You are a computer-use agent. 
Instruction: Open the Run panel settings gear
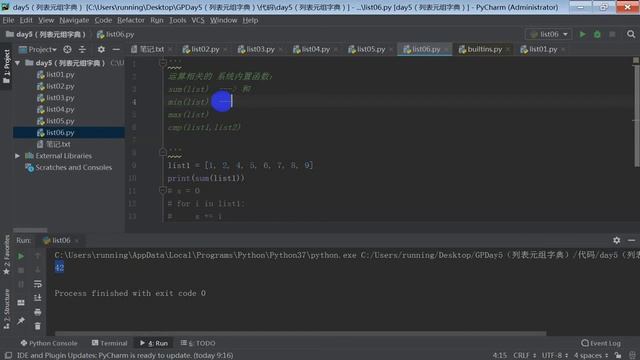point(616,240)
